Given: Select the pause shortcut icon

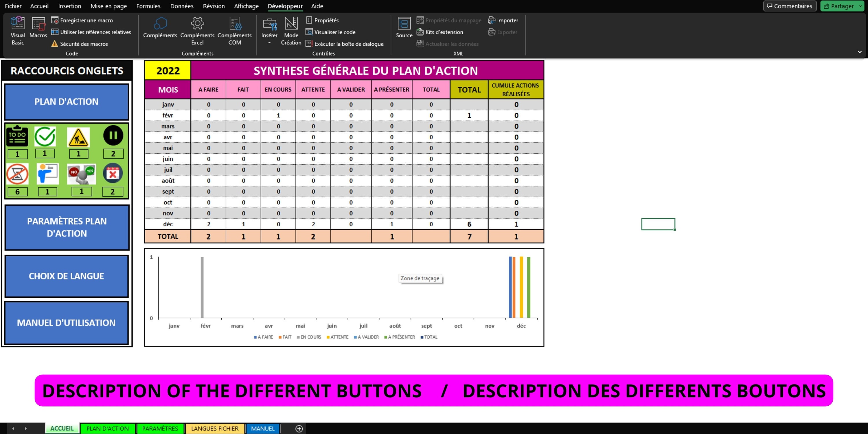Looking at the screenshot, I should point(113,136).
